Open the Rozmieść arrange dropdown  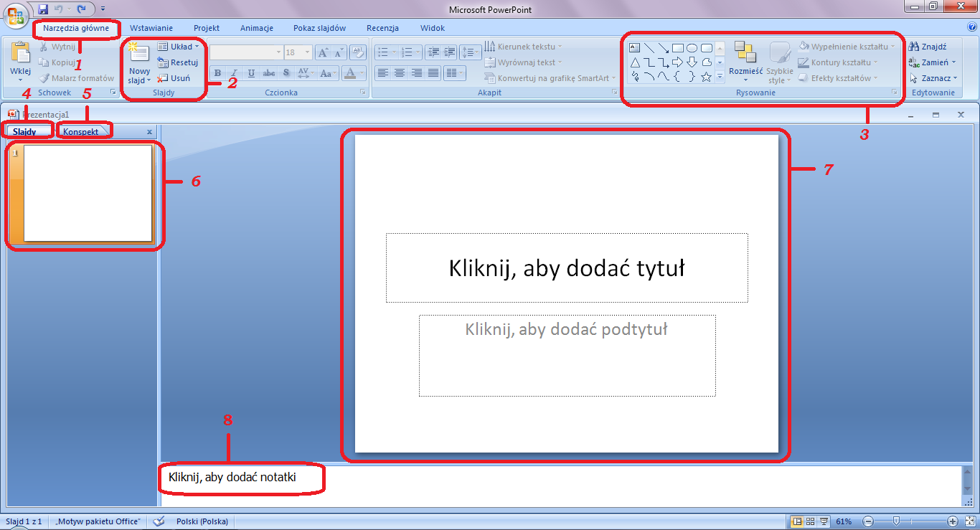pos(746,62)
